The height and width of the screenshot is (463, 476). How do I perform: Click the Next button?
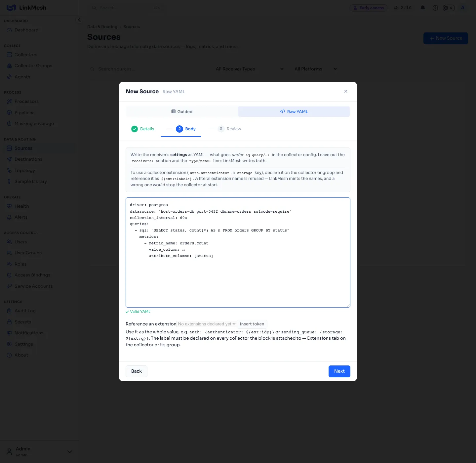click(339, 371)
